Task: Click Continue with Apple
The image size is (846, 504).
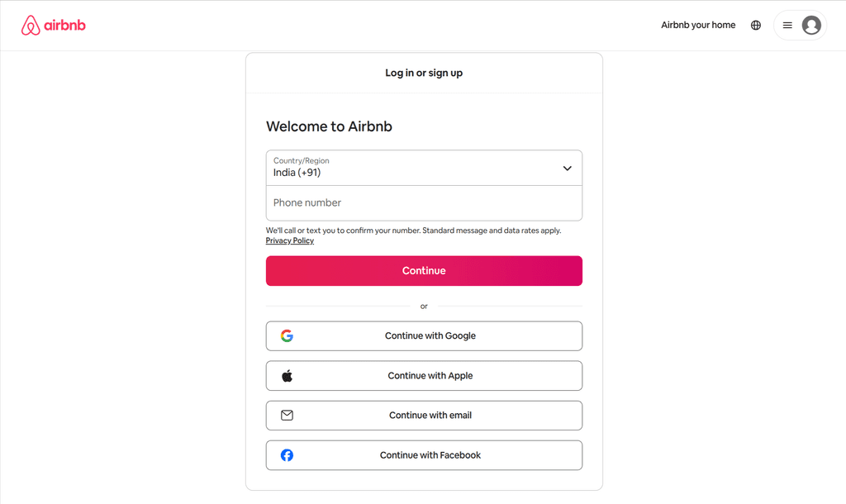Action: pos(424,375)
